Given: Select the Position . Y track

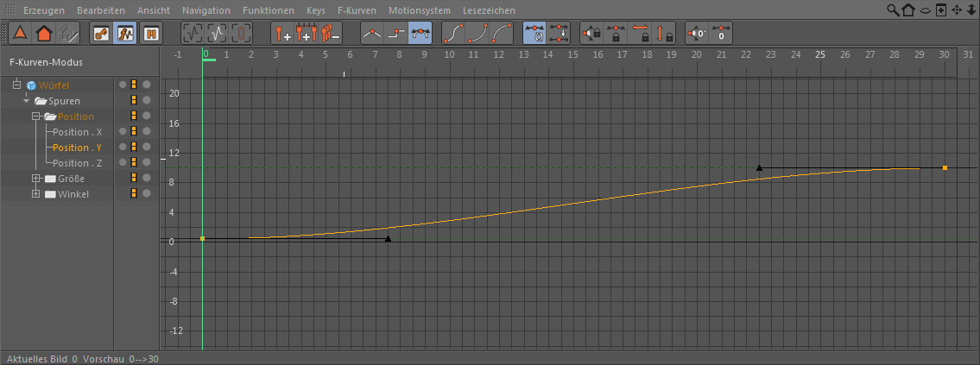Looking at the screenshot, I should (x=77, y=148).
